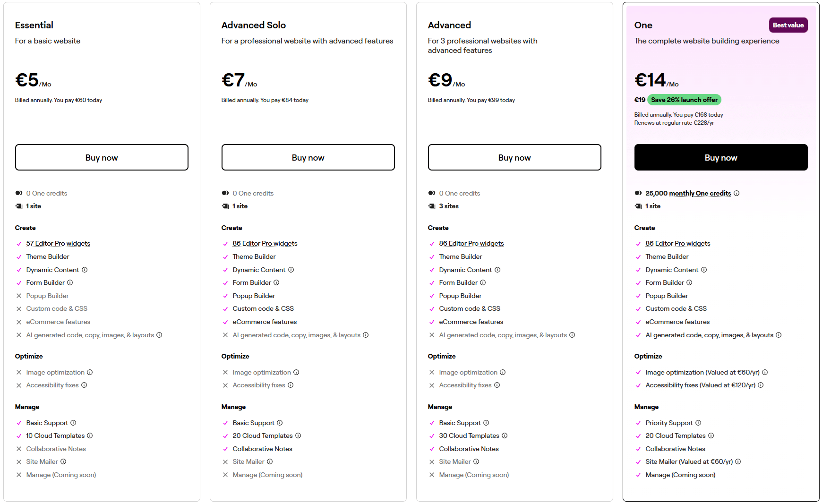
Task: Open info for Essential AI generated code feature
Action: pos(159,335)
